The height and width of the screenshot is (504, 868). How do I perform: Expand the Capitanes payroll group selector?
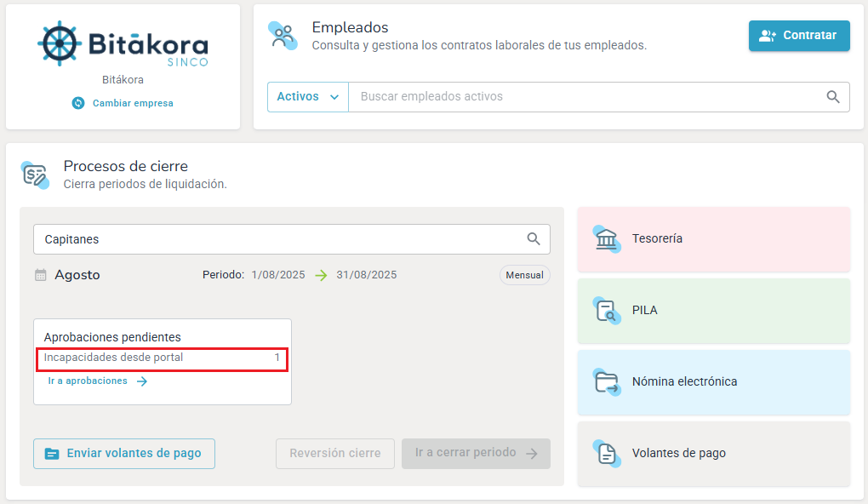click(x=281, y=239)
